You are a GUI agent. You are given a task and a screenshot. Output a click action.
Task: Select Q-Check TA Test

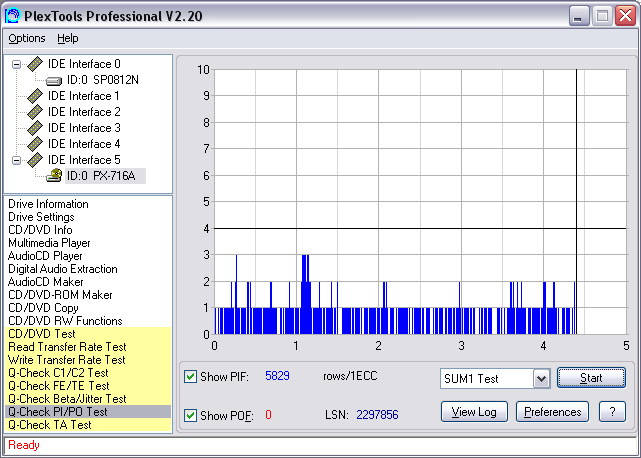(88, 425)
